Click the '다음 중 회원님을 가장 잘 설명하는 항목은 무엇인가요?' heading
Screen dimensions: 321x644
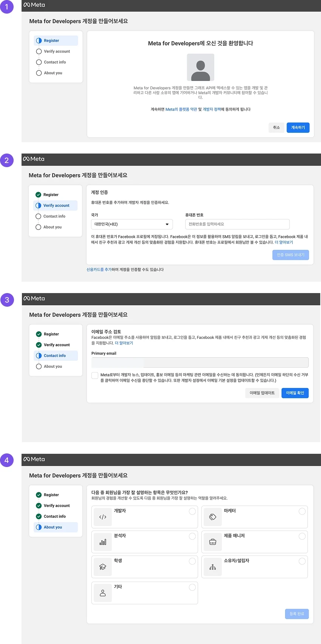pyautogui.click(x=139, y=492)
